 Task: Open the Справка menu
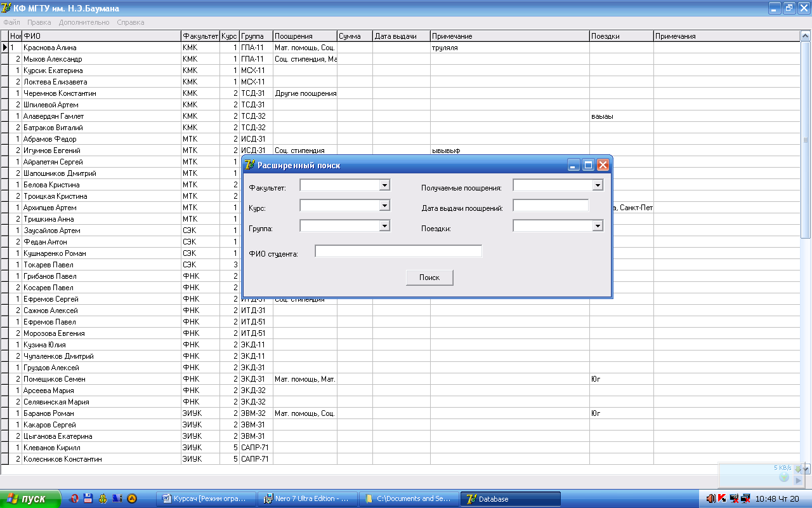(x=131, y=22)
